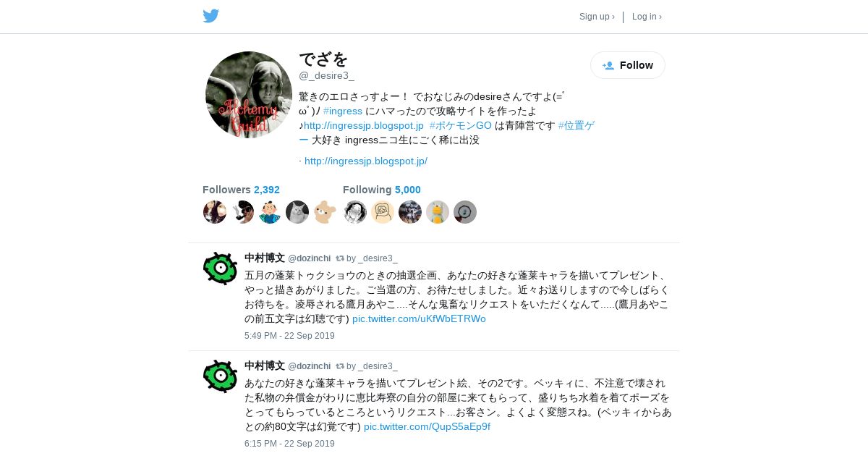View the 2,392 followers count
This screenshot has height=456, width=868.
click(267, 190)
